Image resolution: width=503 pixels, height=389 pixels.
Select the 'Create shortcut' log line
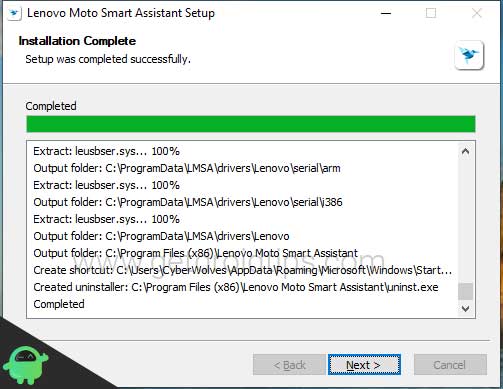click(x=242, y=270)
